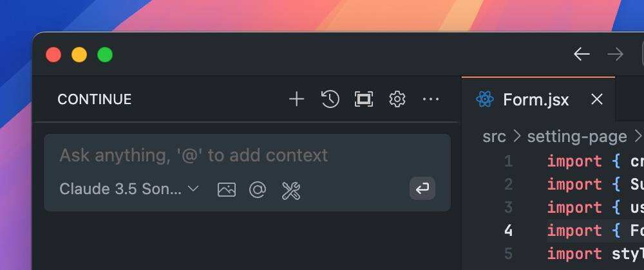
Task: Click the image attachment icon
Action: [227, 190]
